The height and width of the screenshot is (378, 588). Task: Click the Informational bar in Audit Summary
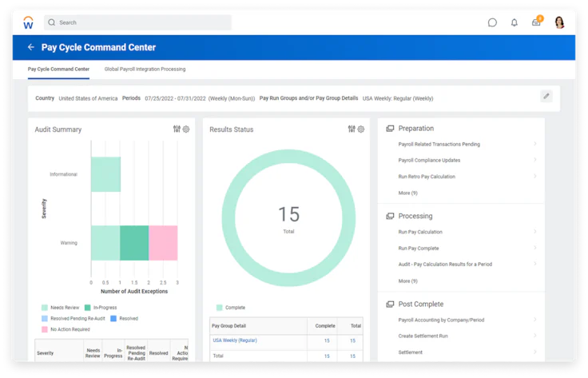[x=105, y=174]
